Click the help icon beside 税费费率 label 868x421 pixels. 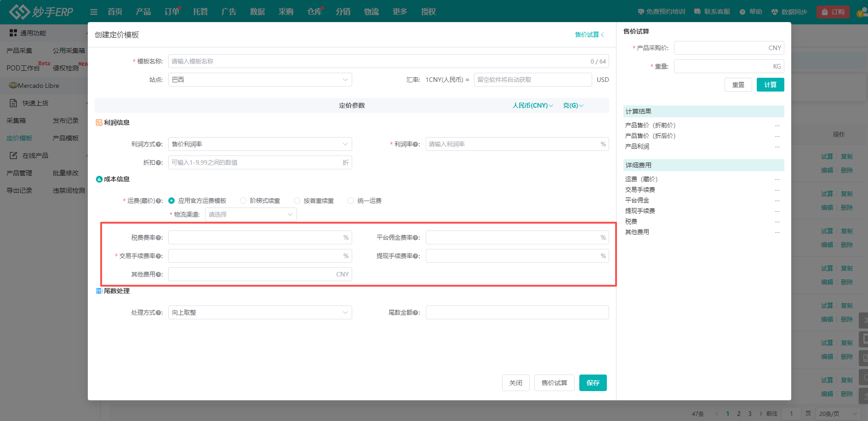[x=159, y=238]
